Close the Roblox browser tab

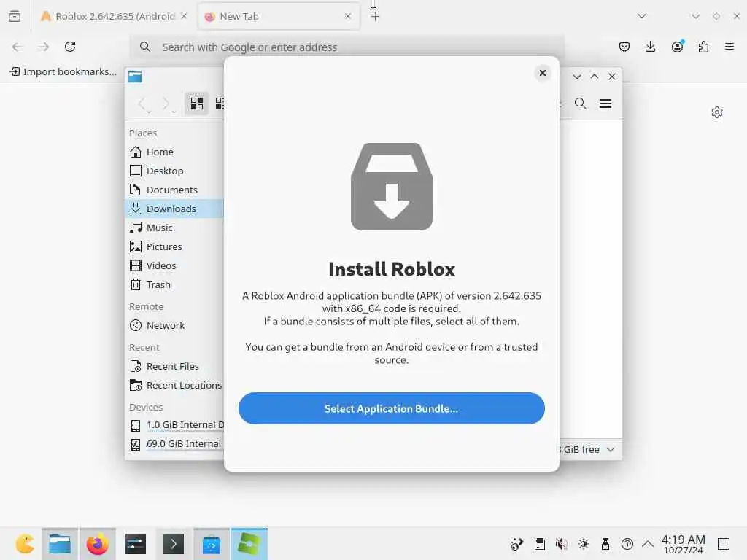click(x=184, y=16)
